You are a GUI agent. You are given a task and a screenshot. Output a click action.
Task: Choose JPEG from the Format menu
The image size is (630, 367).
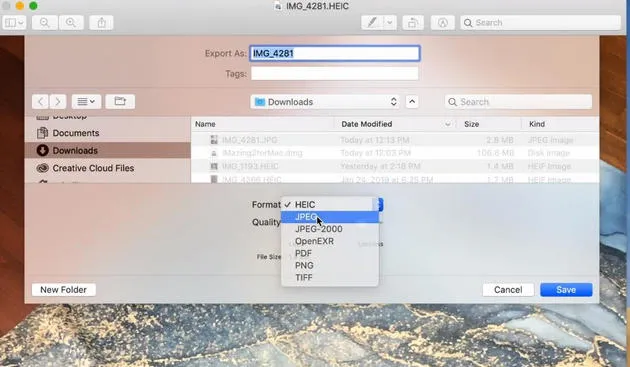329,217
